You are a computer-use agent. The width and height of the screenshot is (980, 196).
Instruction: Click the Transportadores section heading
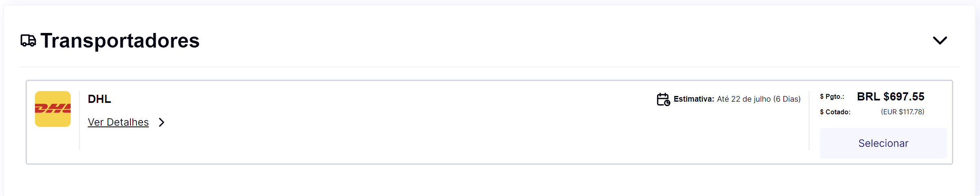(x=120, y=41)
